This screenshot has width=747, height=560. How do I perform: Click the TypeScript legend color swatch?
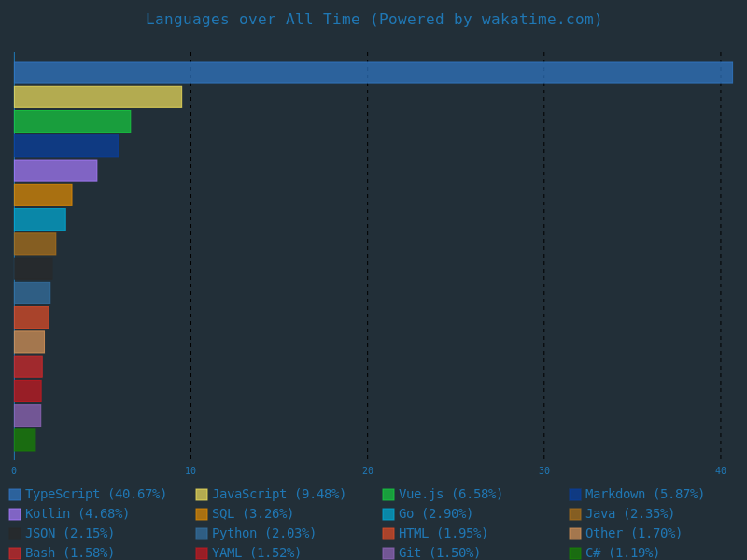(15, 495)
